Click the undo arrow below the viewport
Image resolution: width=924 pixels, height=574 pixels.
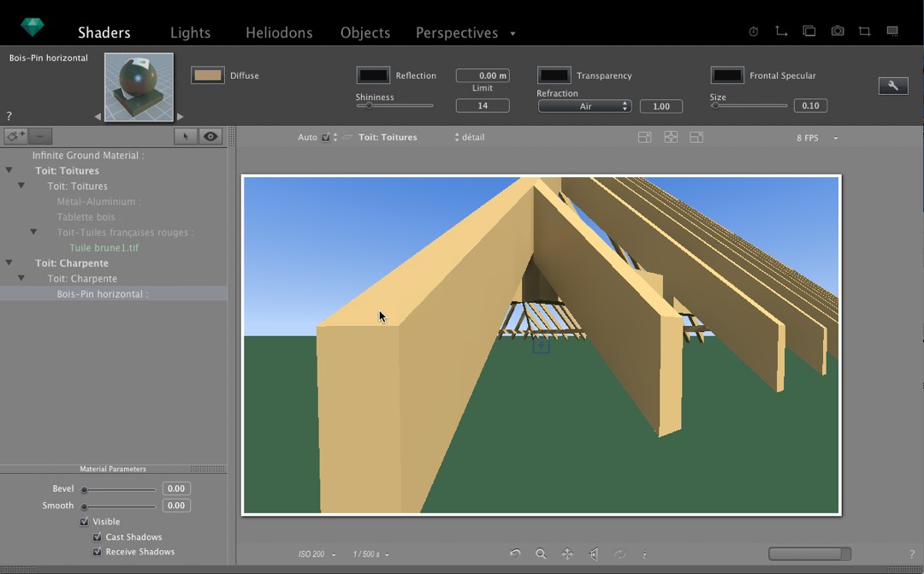[x=515, y=554]
